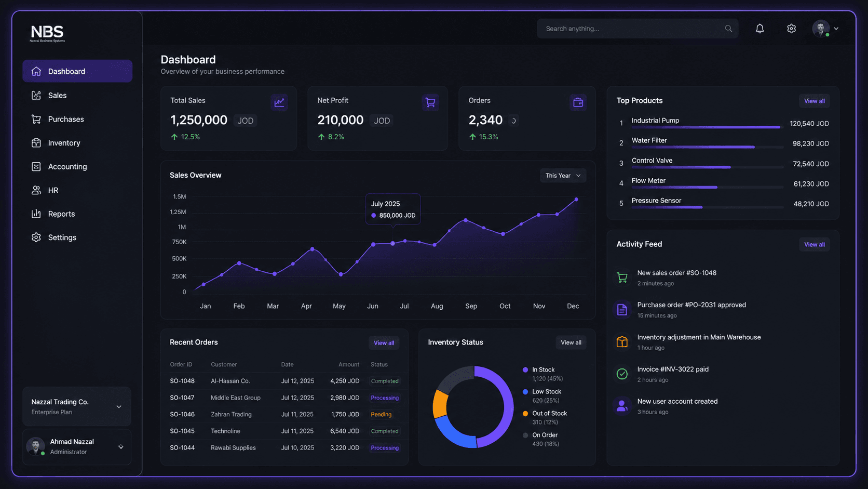View all Top Products
The height and width of the screenshot is (489, 868).
pyautogui.click(x=814, y=101)
